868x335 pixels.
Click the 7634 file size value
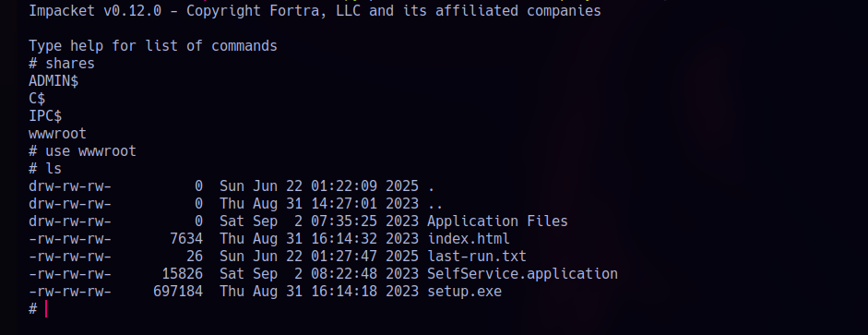tap(186, 239)
